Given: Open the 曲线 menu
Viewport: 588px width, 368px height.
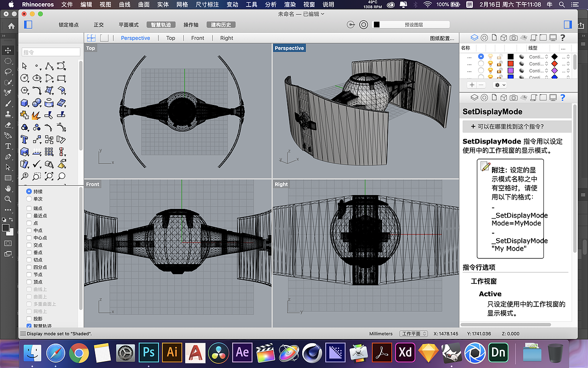Looking at the screenshot, I should [124, 5].
